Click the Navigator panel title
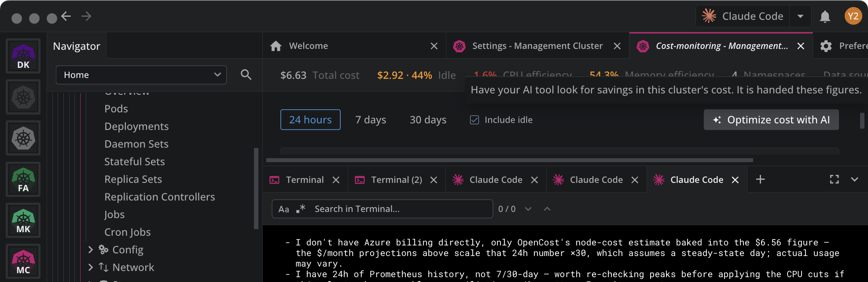The width and height of the screenshot is (868, 282). point(77,46)
